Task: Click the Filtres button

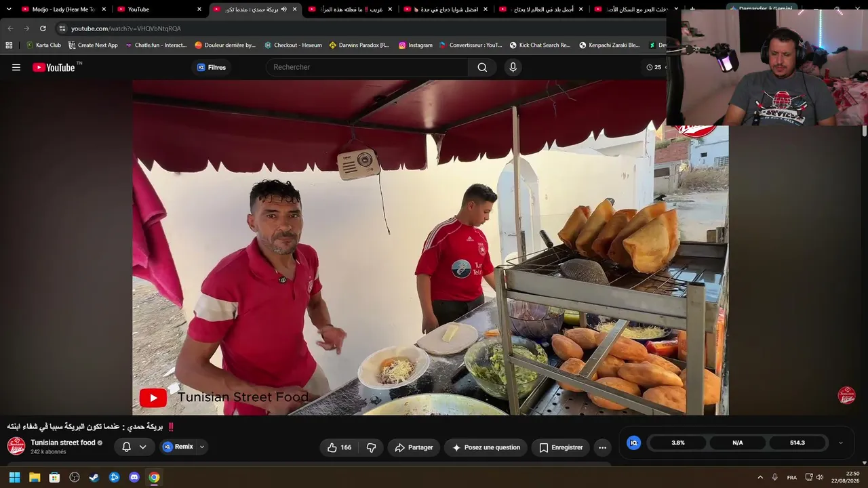Action: 211,67
